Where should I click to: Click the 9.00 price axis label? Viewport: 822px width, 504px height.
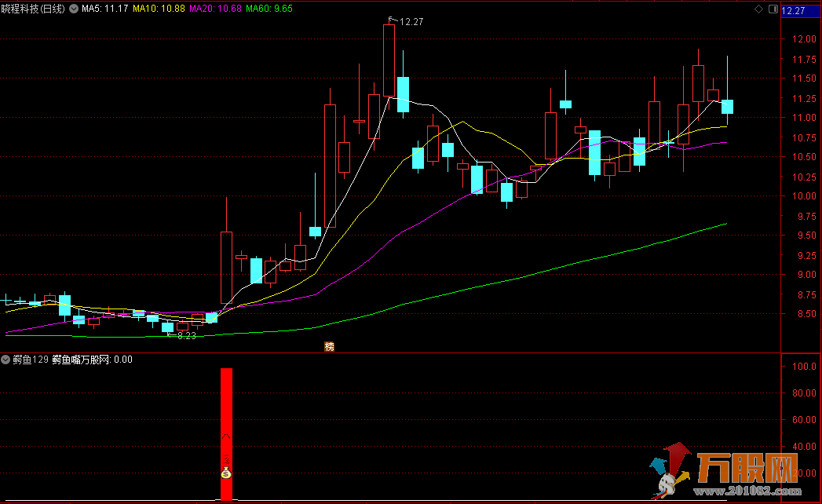coord(806,275)
